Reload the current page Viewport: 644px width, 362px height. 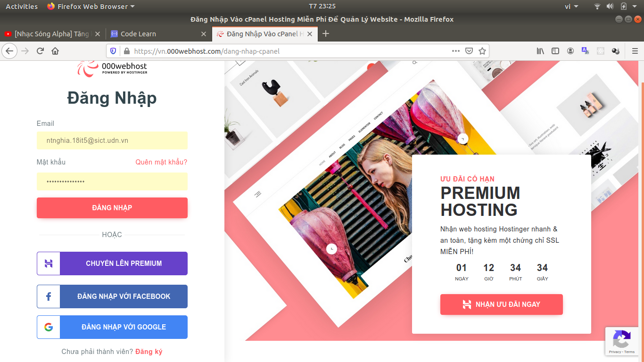(x=40, y=51)
